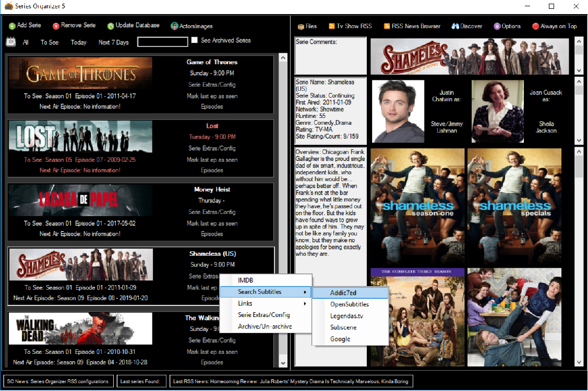Screen dimensions: 588x391
Task: Click posters panel scroll up arrow
Action: 579,151
